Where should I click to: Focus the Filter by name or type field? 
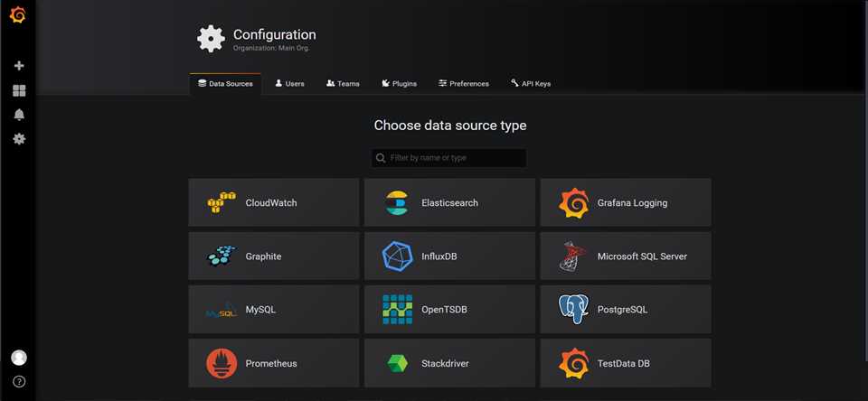449,158
